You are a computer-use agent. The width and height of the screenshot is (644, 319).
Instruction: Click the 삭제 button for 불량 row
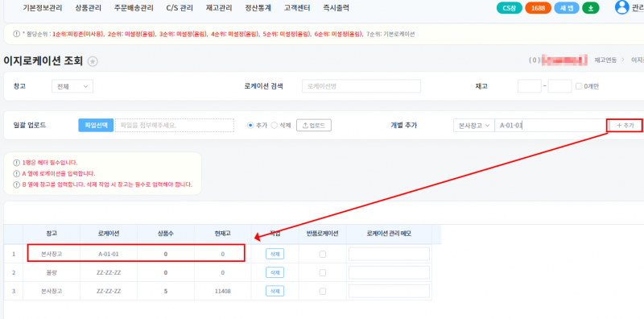(275, 272)
